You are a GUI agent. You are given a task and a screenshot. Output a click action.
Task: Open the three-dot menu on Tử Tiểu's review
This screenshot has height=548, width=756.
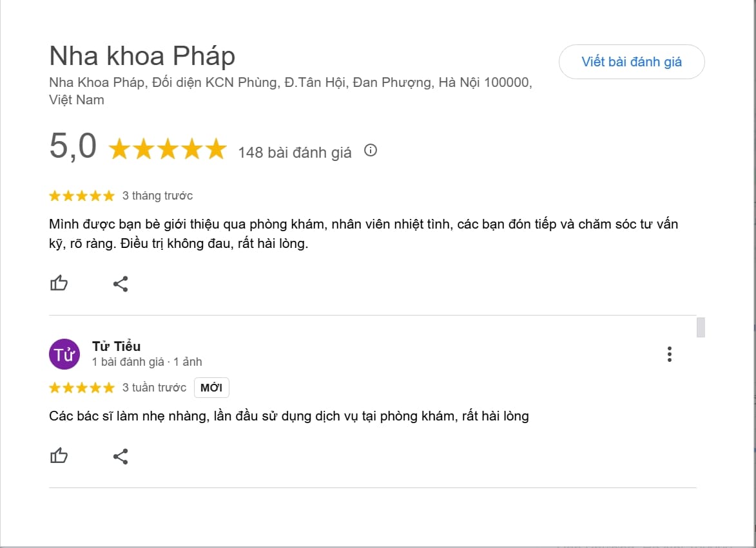point(670,354)
